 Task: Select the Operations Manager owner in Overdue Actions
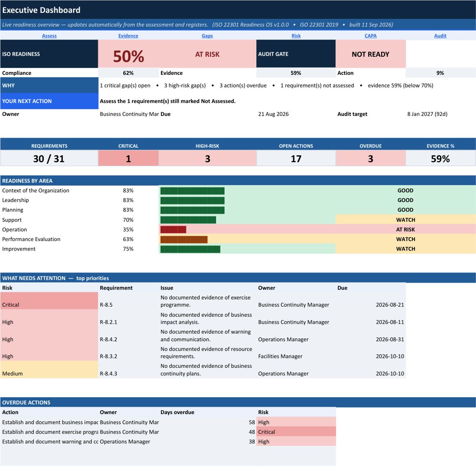point(125,441)
